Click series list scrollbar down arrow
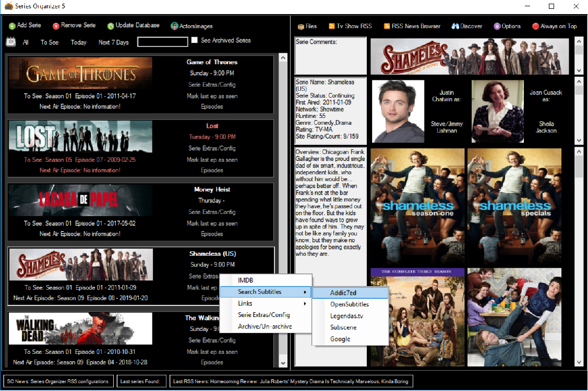Viewport: 588px width, 391px height. 283,363
